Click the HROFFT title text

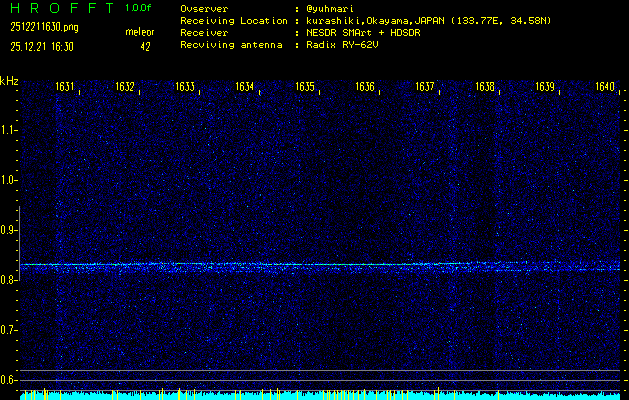[x=60, y=8]
